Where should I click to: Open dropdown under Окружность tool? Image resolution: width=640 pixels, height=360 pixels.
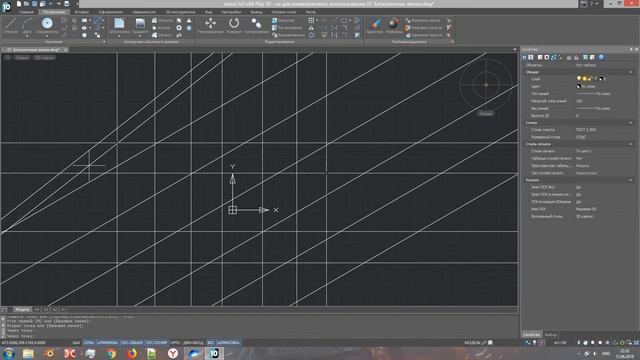pyautogui.click(x=47, y=36)
